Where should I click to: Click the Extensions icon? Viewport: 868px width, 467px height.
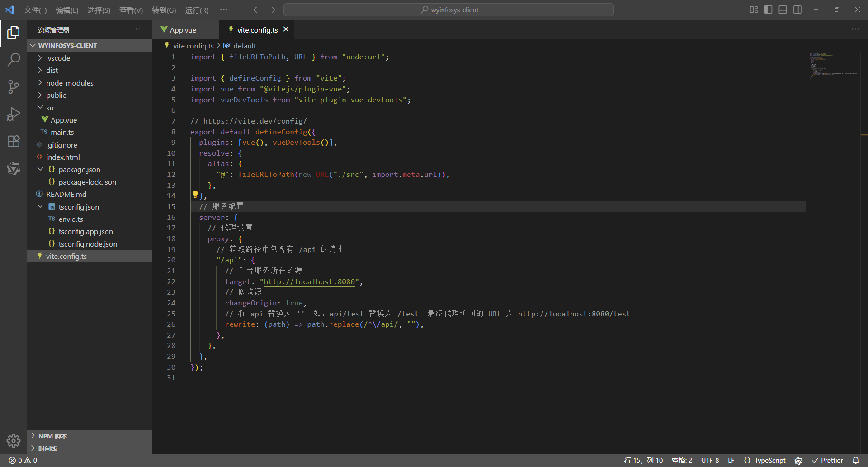[x=14, y=141]
